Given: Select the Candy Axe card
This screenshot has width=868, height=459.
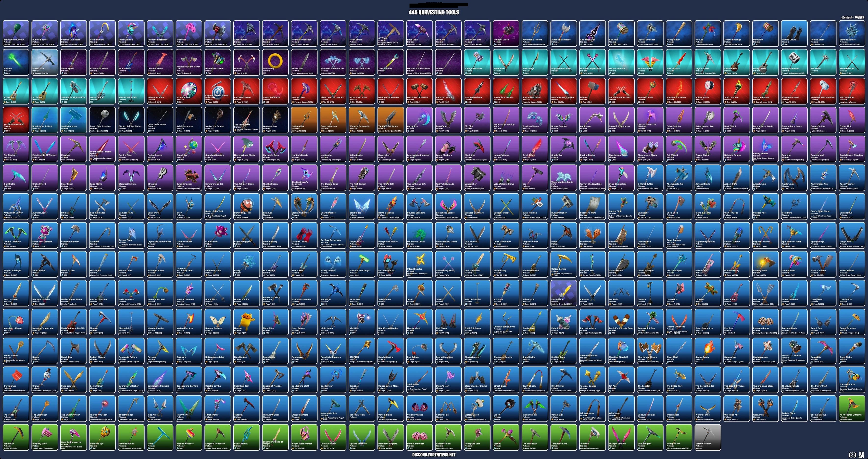Looking at the screenshot, I should tap(592, 120).
